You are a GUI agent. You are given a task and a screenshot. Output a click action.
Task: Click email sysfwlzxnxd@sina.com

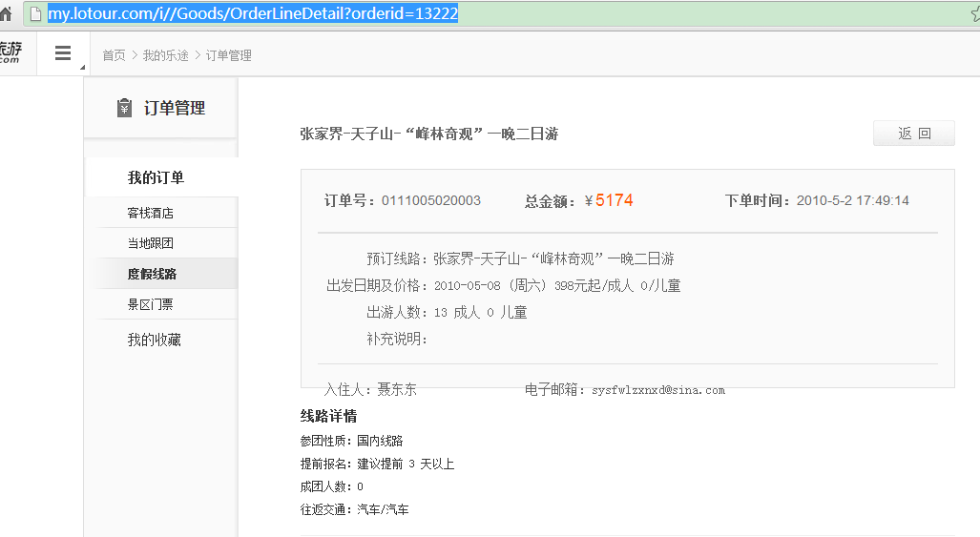click(658, 390)
